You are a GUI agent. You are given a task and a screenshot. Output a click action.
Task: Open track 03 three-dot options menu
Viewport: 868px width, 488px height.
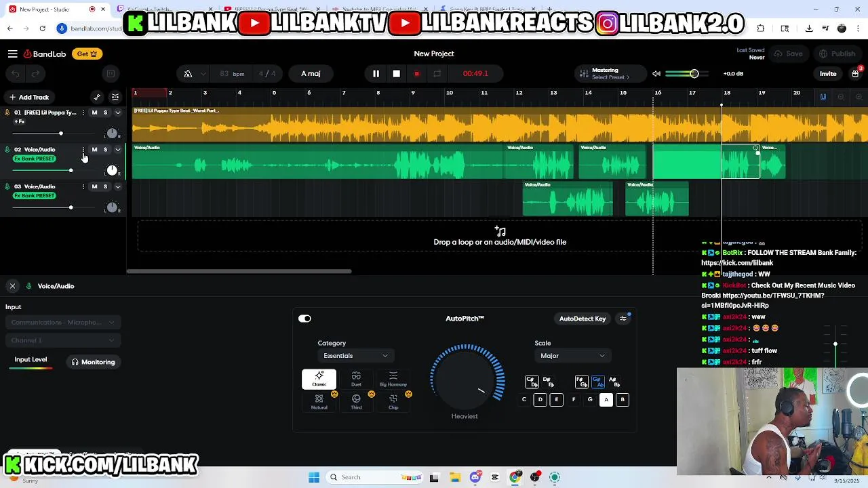[x=84, y=186]
